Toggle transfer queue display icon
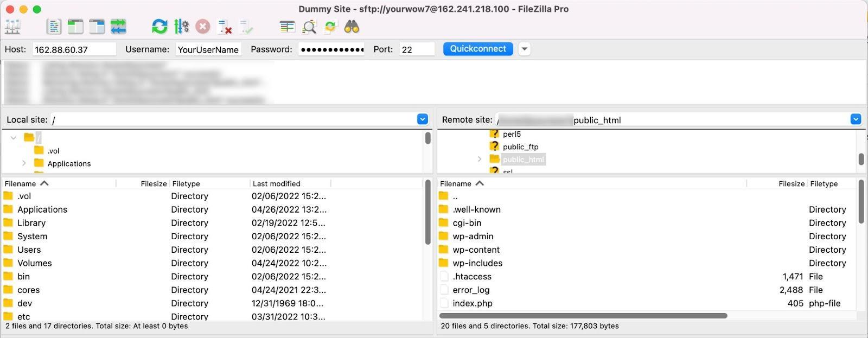 click(x=118, y=27)
